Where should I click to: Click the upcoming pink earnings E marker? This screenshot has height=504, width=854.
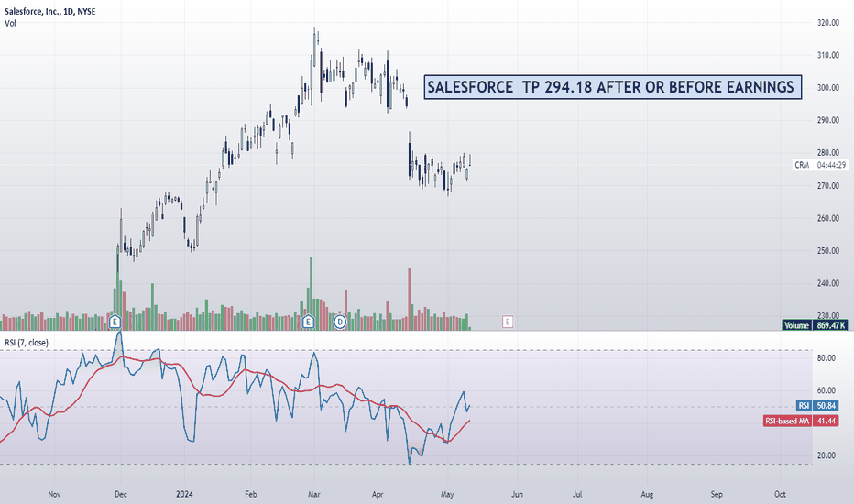508,322
